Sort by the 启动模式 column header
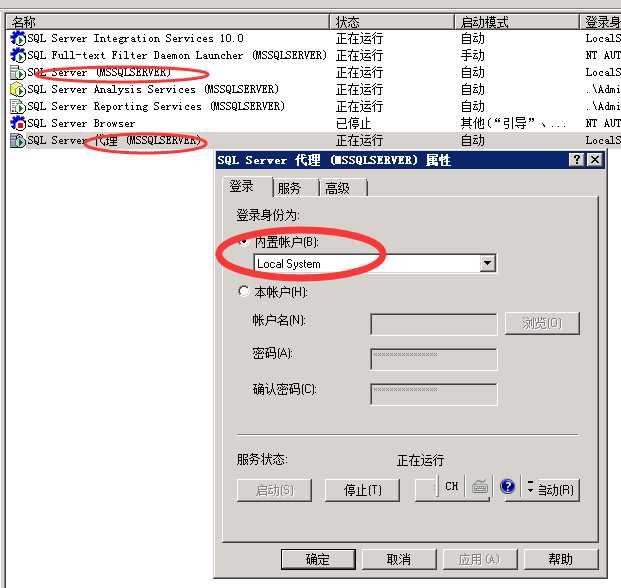This screenshot has height=588, width=621. point(517,22)
